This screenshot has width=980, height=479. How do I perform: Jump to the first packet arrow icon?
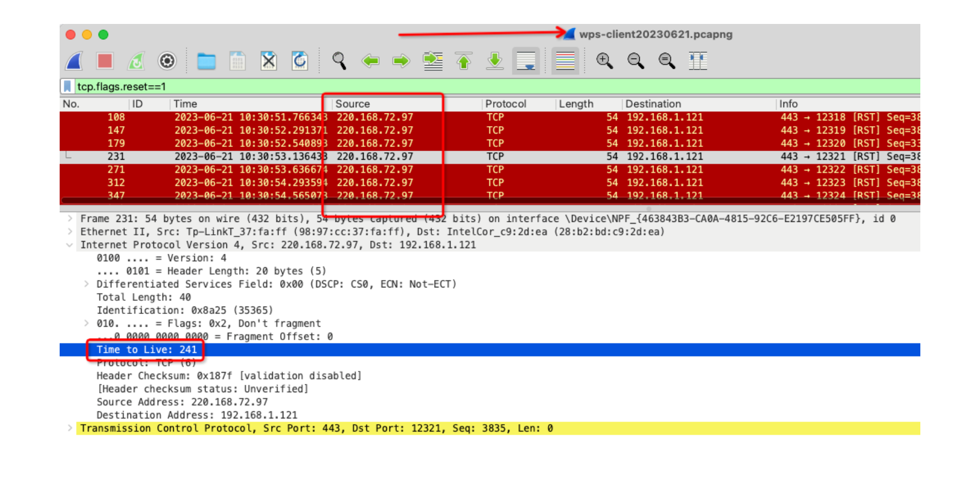click(x=463, y=61)
